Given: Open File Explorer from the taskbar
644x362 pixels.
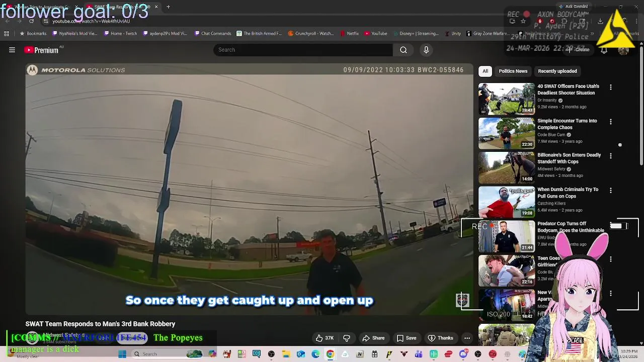Looking at the screenshot, I should (286, 354).
